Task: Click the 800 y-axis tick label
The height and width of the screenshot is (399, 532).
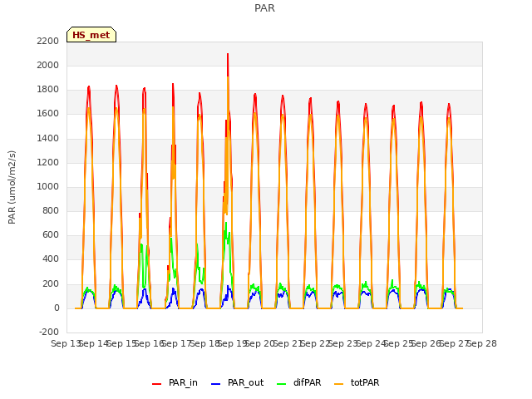Action: pyautogui.click(x=51, y=210)
